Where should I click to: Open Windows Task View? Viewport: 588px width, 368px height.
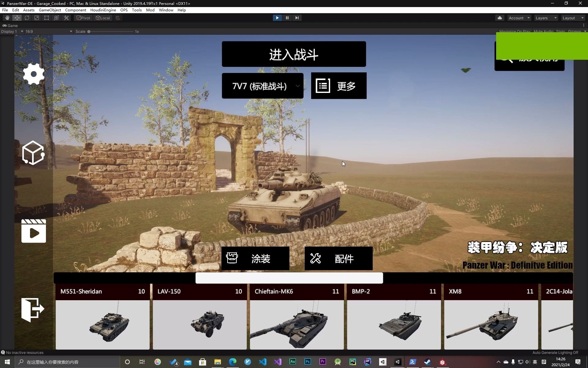pos(142,362)
